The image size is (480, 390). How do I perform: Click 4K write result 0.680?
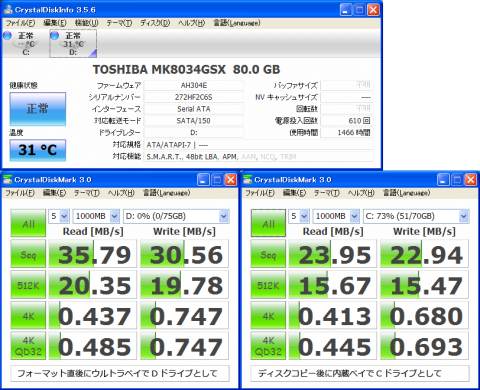click(x=425, y=315)
